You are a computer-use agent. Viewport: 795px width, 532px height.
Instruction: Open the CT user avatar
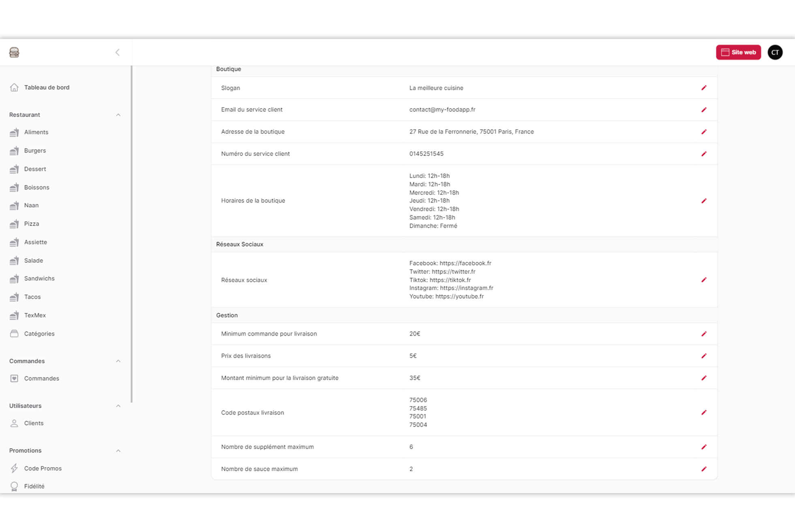click(x=775, y=52)
